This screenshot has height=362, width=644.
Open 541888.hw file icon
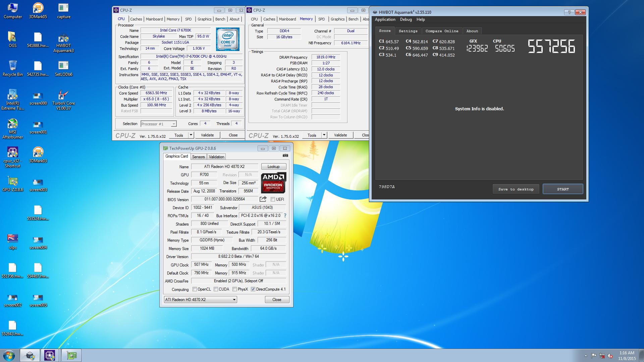(38, 40)
